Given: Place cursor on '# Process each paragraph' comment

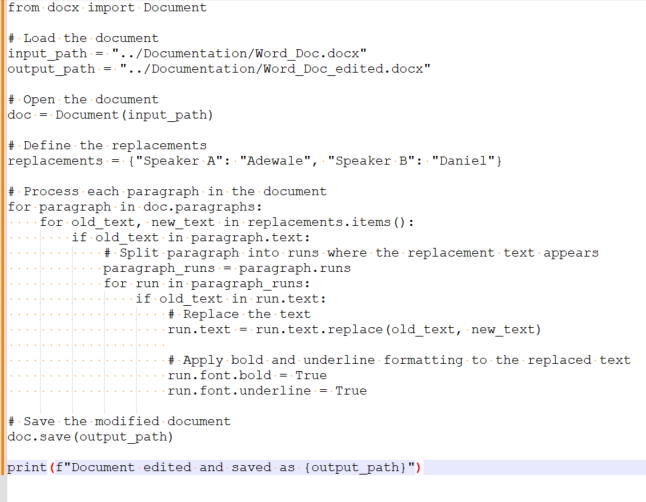Looking at the screenshot, I should pyautogui.click(x=167, y=192).
